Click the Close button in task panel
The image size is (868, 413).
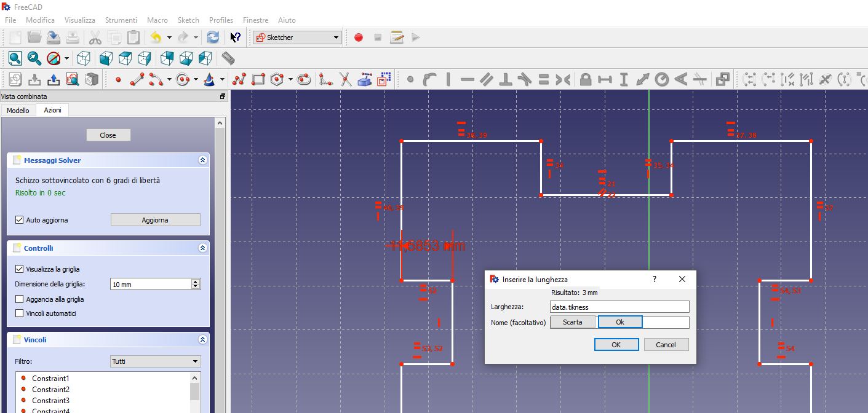pos(108,135)
